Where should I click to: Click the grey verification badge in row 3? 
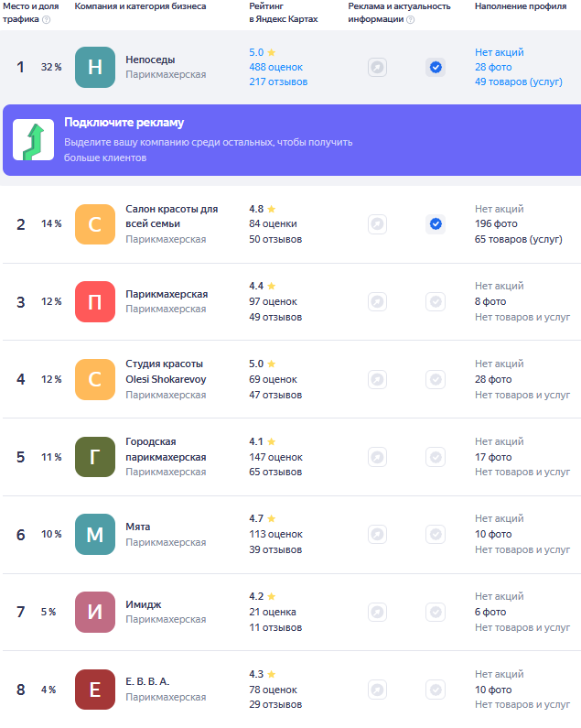(436, 302)
